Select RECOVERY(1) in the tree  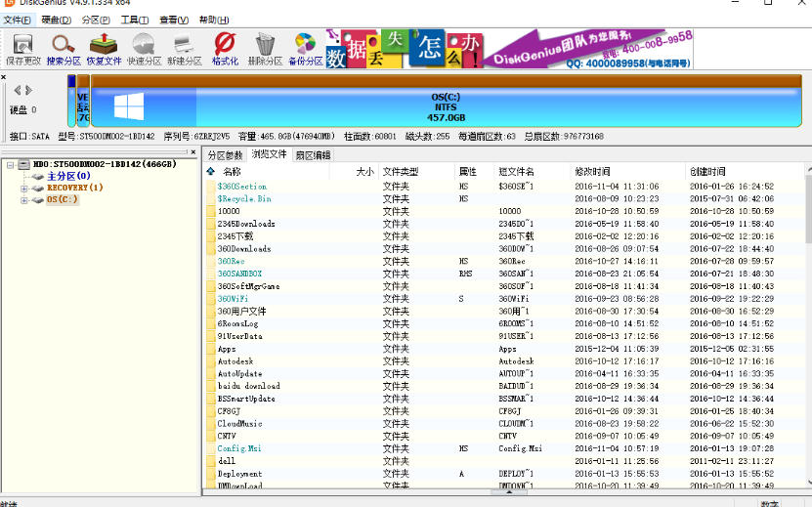pyautogui.click(x=75, y=188)
